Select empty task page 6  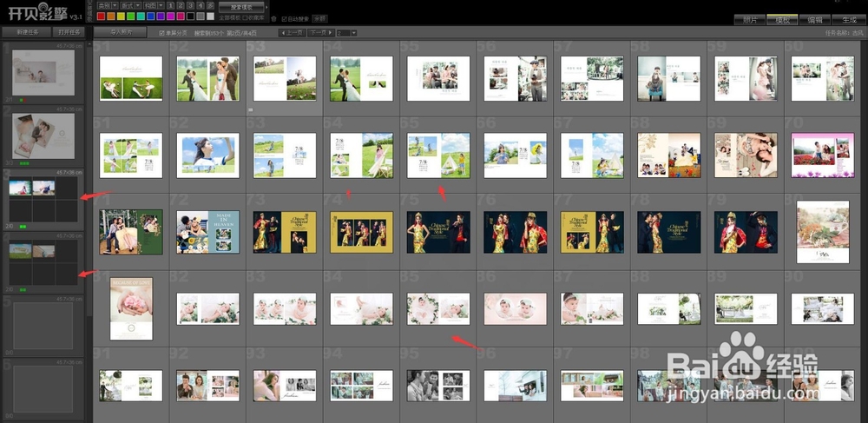(43, 388)
